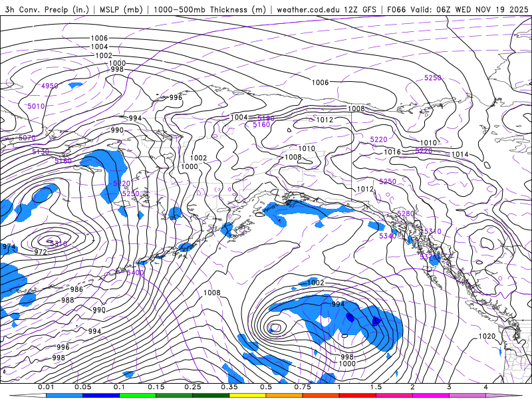532x399 pixels.
Task: Pick the red 1–1.5 legend swatch
Action: (x=358, y=396)
